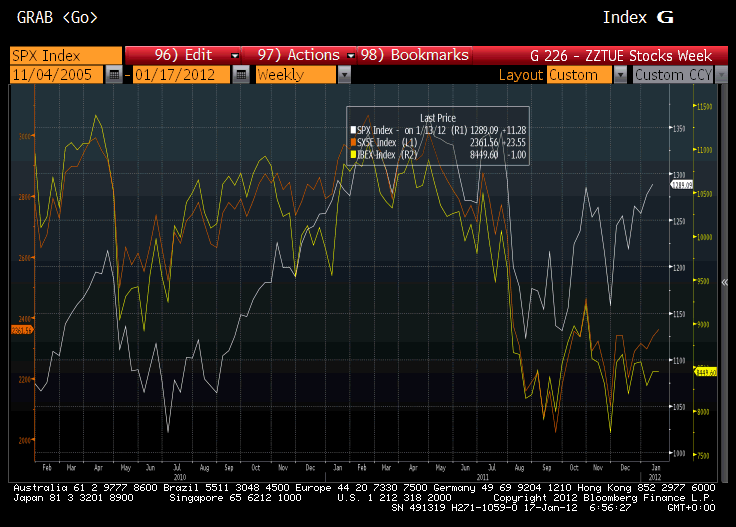
Task: Open the 96) Edit dropdown arrow
Action: (235, 55)
